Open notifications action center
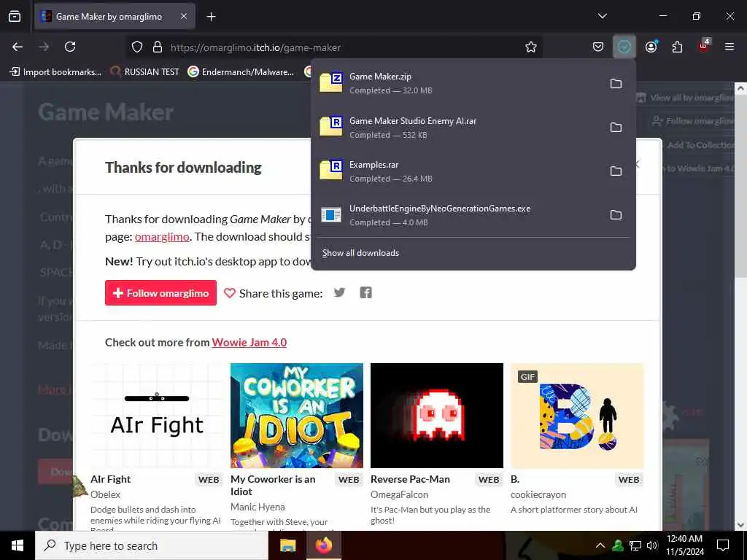The width and height of the screenshot is (747, 560). (x=723, y=545)
